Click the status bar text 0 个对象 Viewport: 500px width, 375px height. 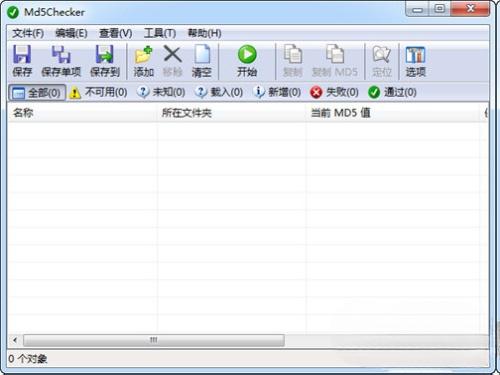28,359
